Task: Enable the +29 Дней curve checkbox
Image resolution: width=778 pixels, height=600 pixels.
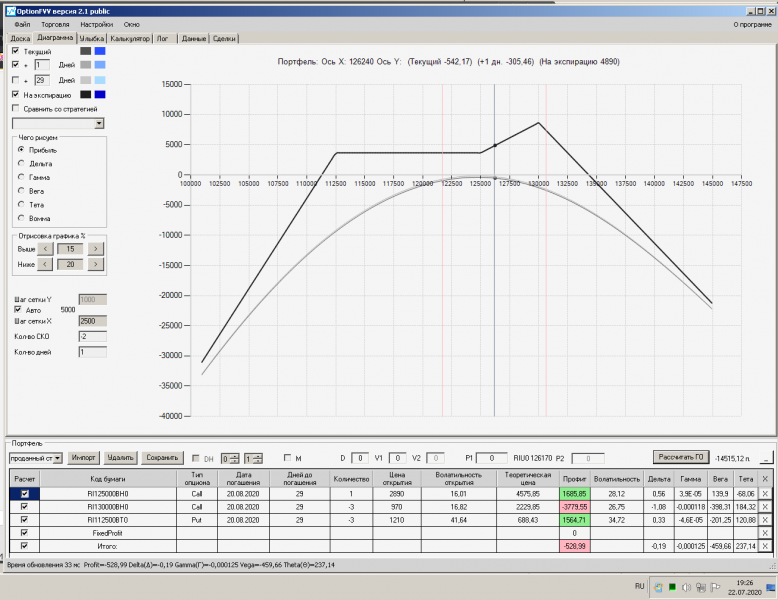Action: click(15, 80)
